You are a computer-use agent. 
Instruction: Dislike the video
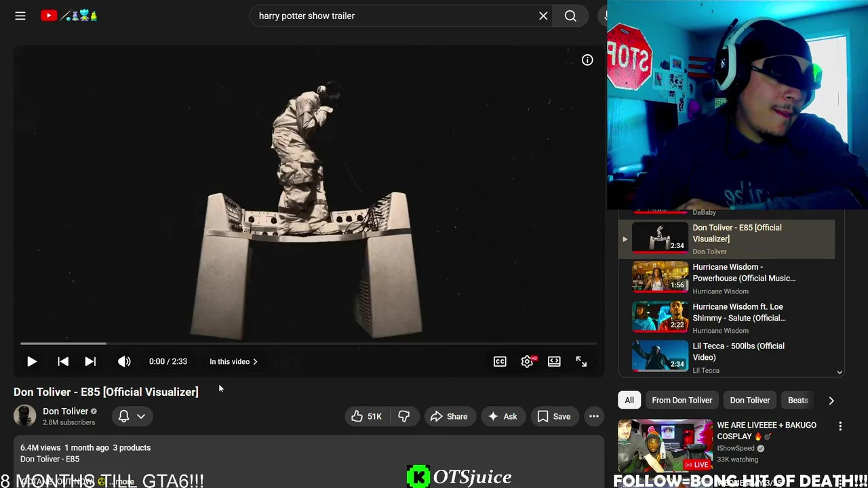[404, 416]
